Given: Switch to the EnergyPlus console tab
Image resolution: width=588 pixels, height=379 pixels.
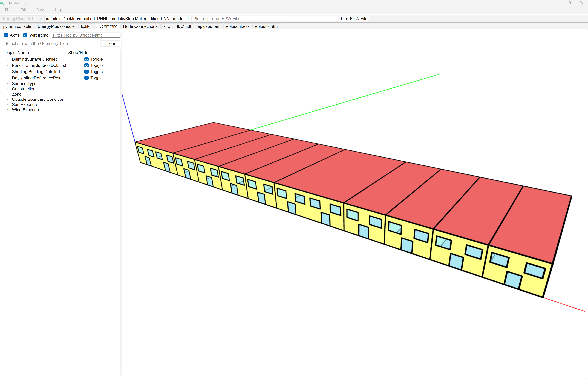Looking at the screenshot, I should 56,26.
